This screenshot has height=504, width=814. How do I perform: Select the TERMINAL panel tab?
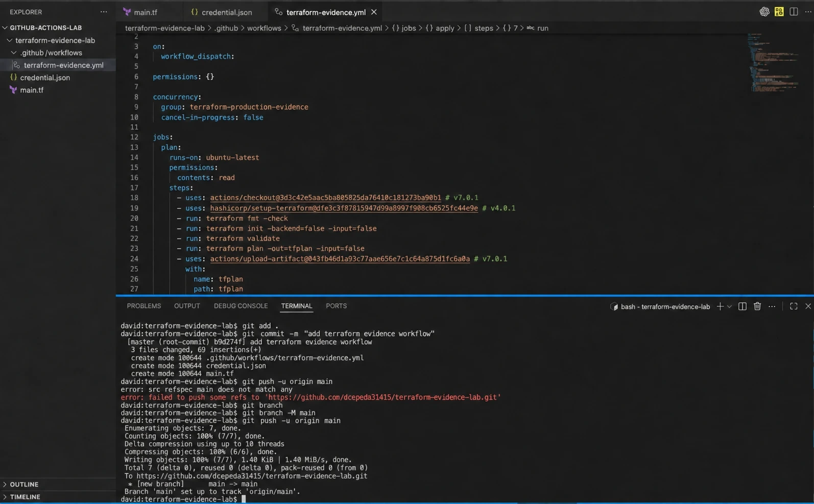click(x=296, y=306)
